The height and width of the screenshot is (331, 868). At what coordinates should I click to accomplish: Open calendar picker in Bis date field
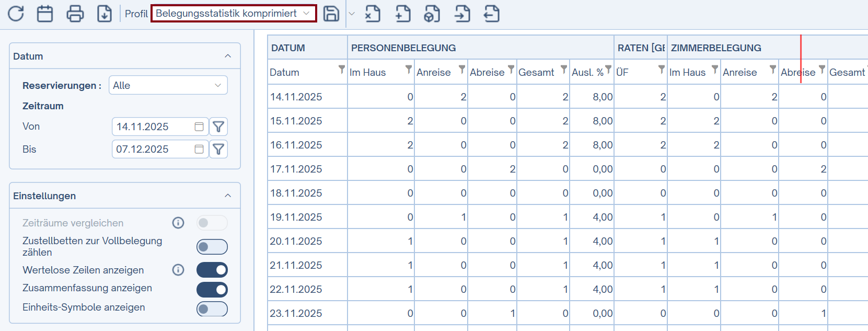(x=199, y=149)
